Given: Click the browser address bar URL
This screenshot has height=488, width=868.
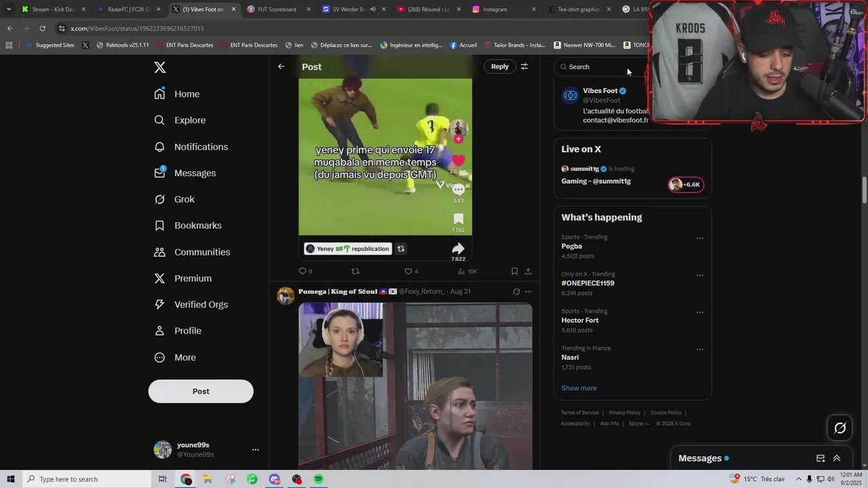Looking at the screenshot, I should (x=137, y=28).
